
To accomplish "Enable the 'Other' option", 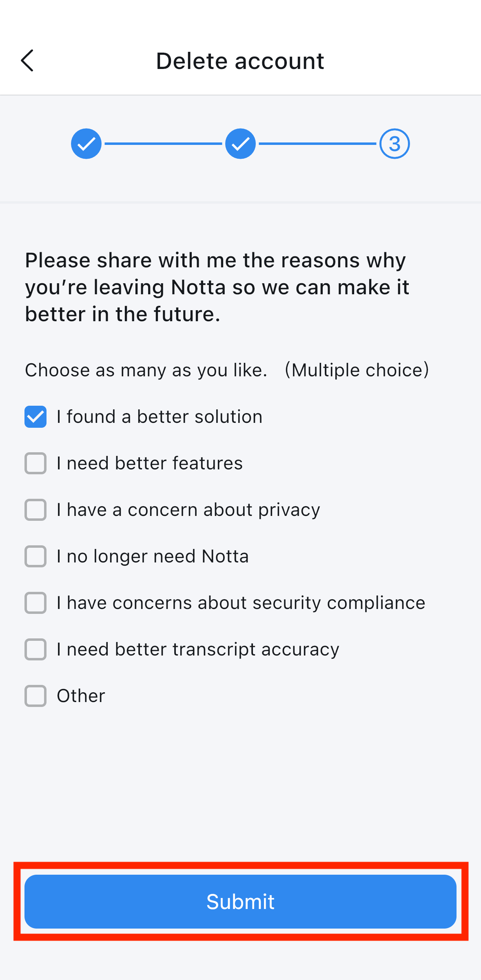I will (x=35, y=696).
